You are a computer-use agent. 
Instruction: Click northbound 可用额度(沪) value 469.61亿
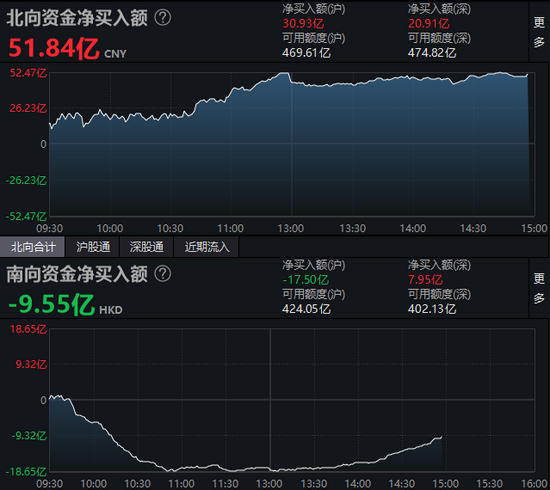click(x=306, y=53)
